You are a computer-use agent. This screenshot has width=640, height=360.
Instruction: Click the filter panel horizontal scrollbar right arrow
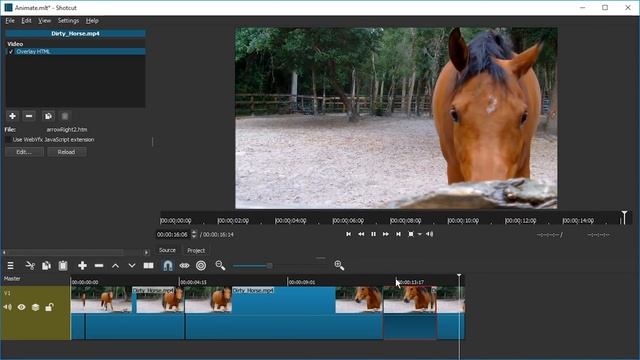pyautogui.click(x=146, y=252)
